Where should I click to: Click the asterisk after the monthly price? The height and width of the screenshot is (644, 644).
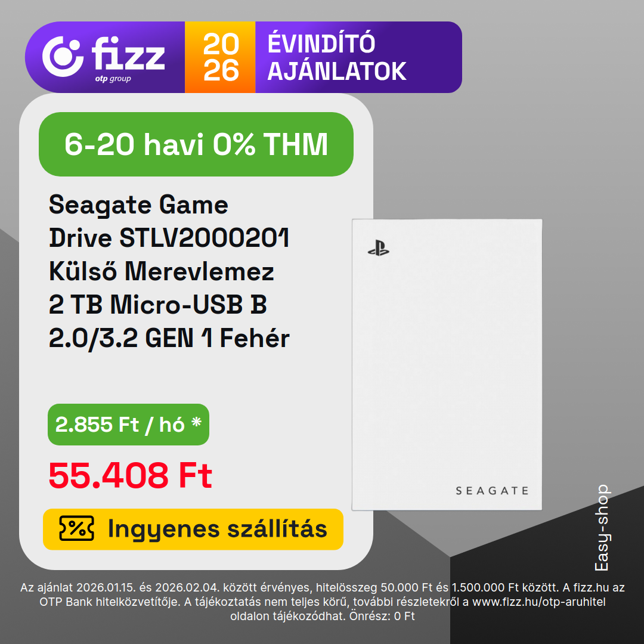pos(196,425)
